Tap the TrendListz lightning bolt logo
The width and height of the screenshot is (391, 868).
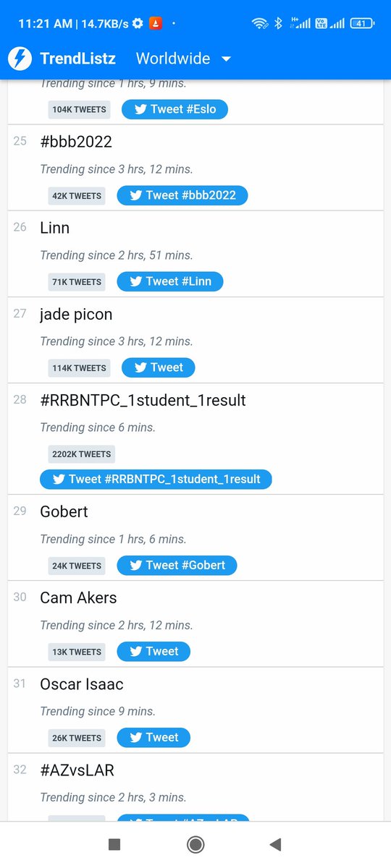point(20,59)
